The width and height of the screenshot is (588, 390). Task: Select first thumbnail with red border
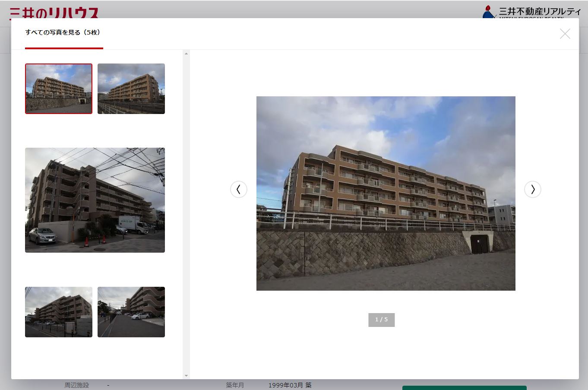tap(59, 89)
